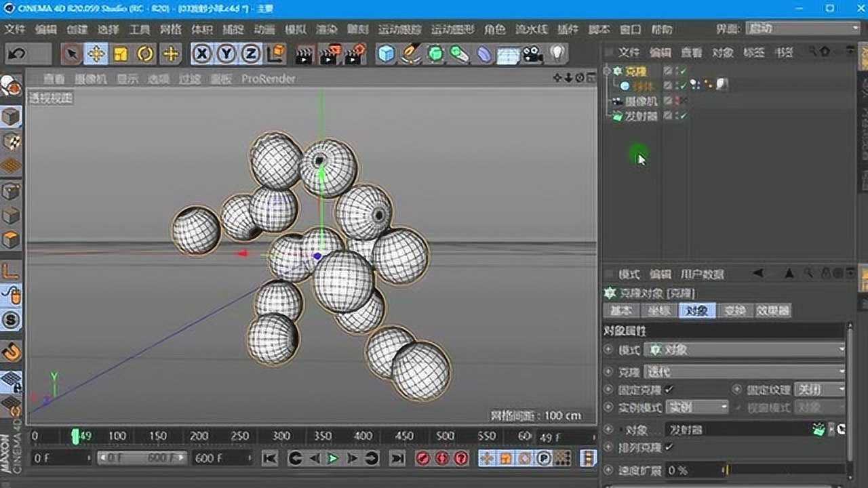The height and width of the screenshot is (488, 868).
Task: Open the 实例模式 dropdown
Action: tap(697, 407)
